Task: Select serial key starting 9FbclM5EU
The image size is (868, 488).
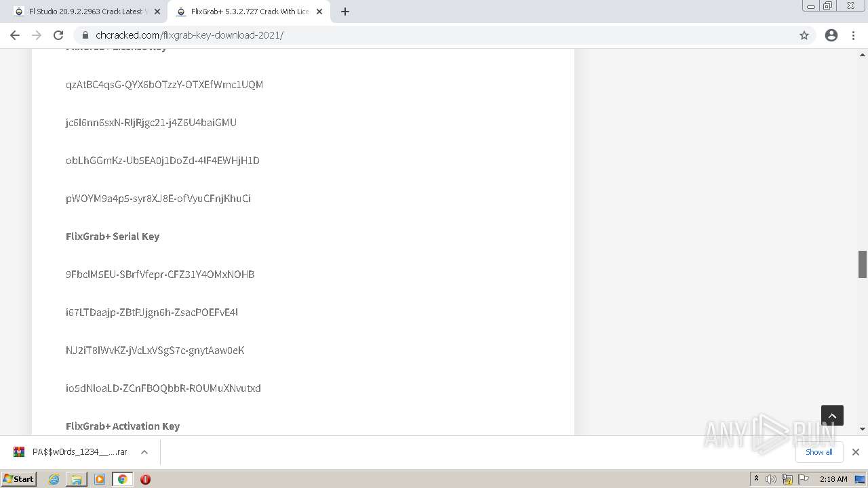Action: [160, 274]
